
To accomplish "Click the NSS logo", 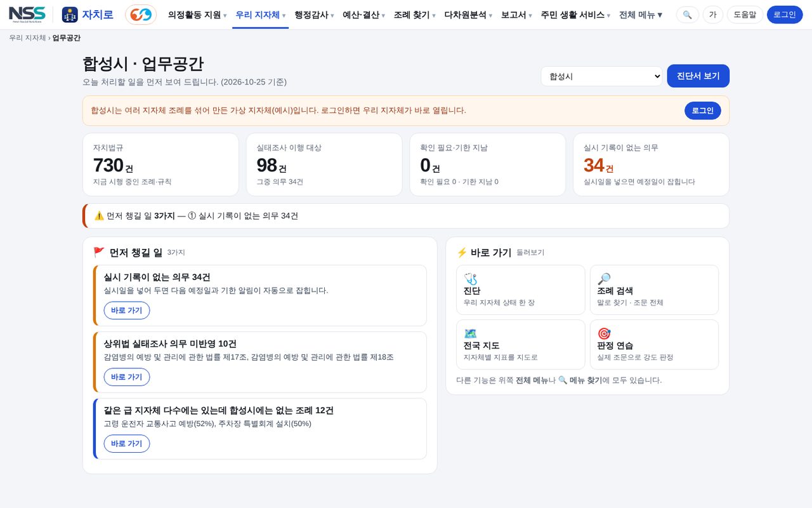I will (x=27, y=15).
